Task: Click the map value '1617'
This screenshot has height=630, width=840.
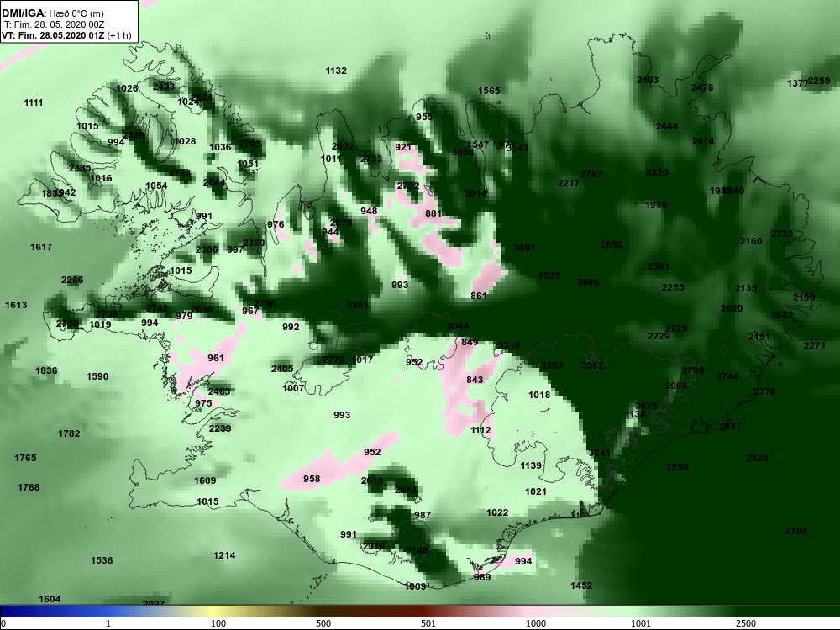Action: (41, 248)
